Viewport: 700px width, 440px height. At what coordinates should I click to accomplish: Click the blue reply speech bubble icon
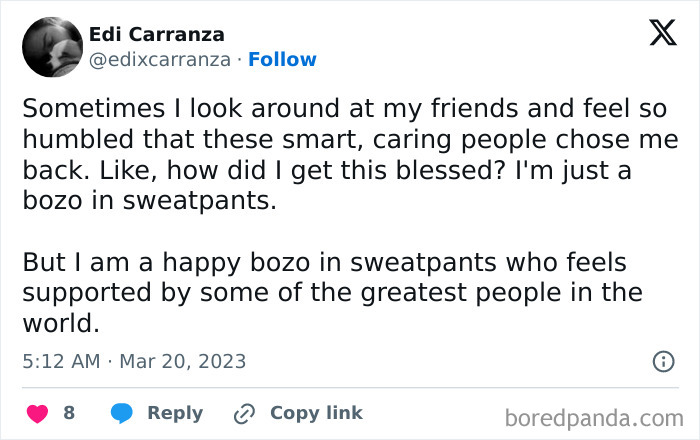tap(121, 413)
